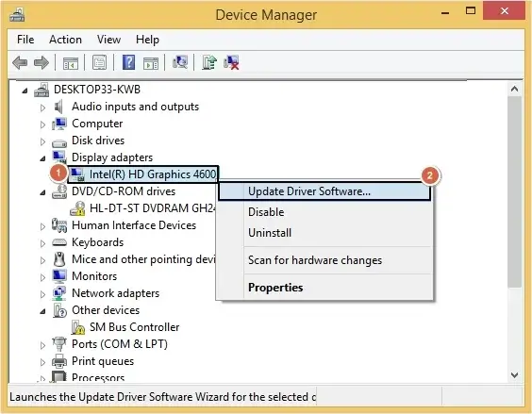Click the Monitors icon
Viewport: 532px width, 414px height.
click(59, 276)
